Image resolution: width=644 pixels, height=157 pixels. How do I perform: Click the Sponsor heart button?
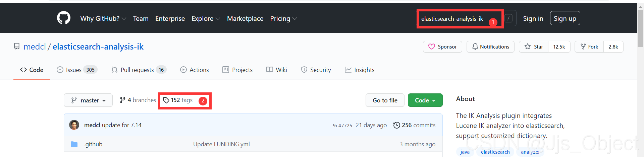click(x=442, y=47)
